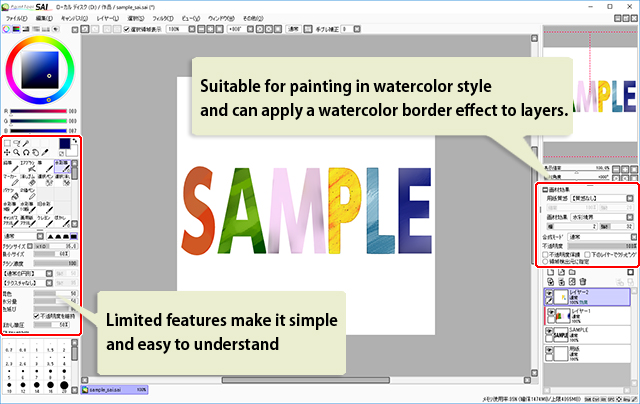Click the 100% zoom level field
Screen dimensions: 640x404
tap(174, 30)
